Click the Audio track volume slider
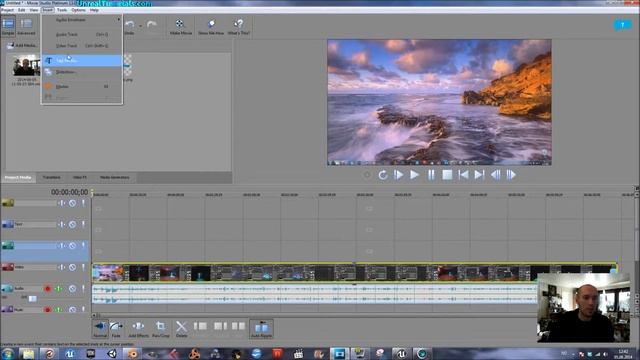The width and height of the screenshot is (640, 360). click(x=33, y=298)
